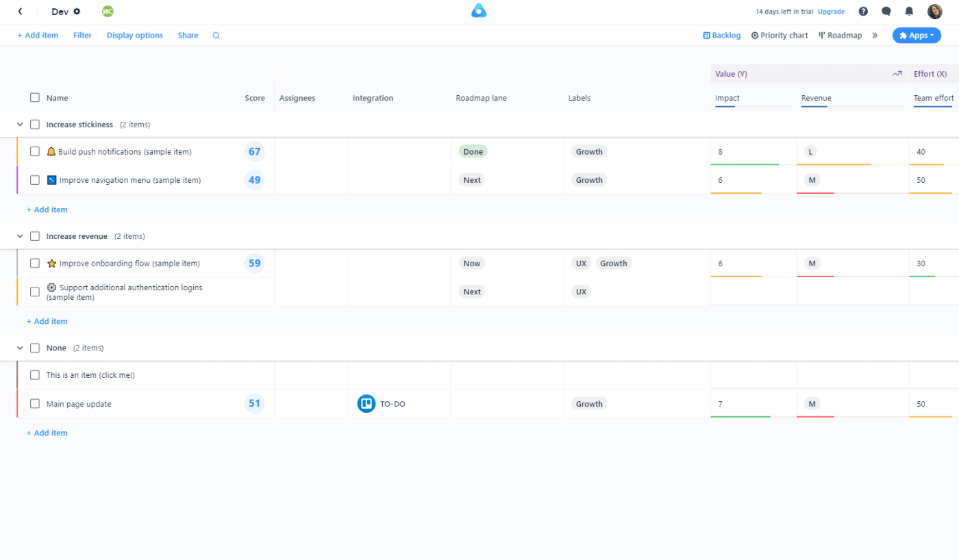Click the Value trend arrow icon

tap(897, 74)
